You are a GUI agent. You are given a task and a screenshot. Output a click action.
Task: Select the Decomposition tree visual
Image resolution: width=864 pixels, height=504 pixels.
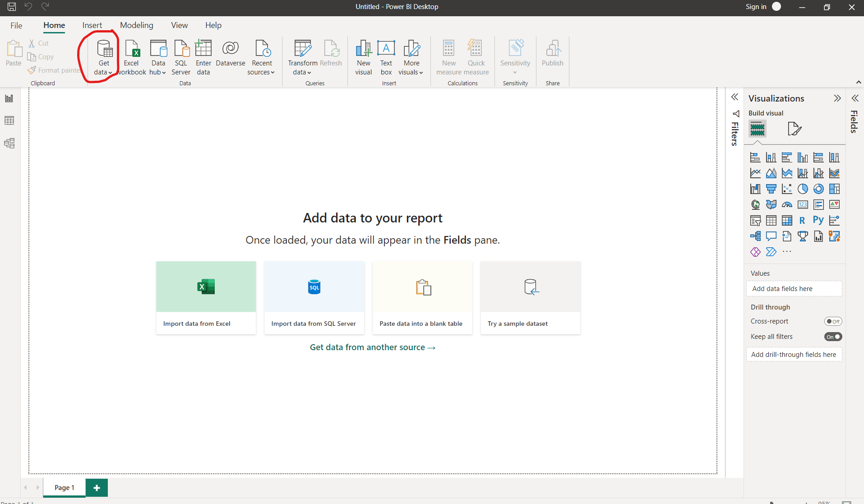[755, 236]
